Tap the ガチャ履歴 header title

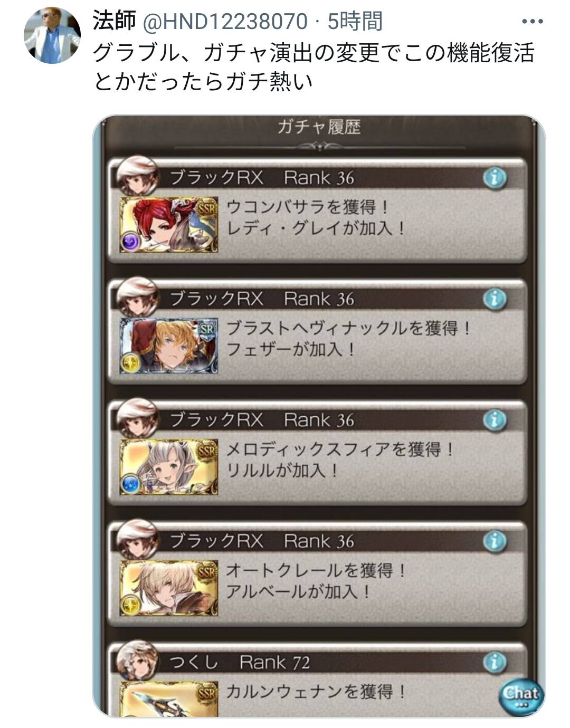coord(319,127)
